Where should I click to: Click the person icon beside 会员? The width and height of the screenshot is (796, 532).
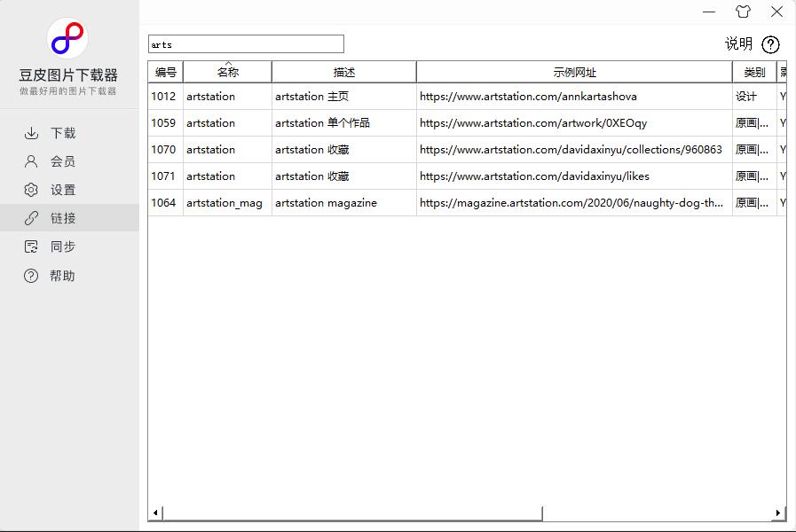tap(31, 161)
